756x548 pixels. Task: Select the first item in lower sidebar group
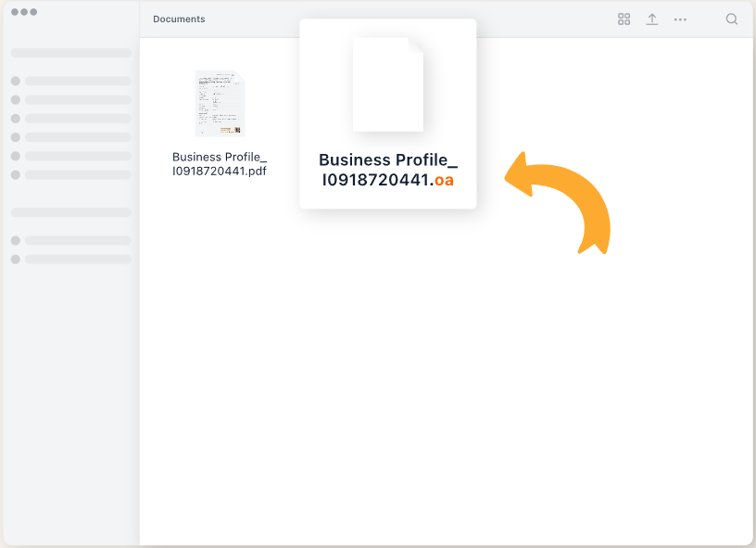click(71, 240)
